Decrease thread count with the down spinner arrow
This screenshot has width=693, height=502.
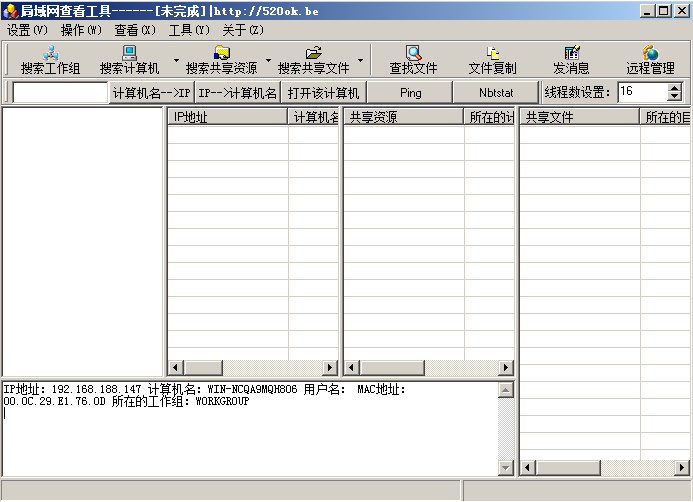[x=674, y=96]
